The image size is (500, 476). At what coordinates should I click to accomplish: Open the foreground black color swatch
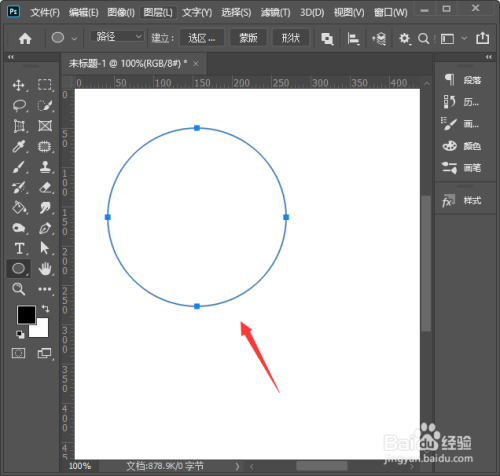(26, 315)
